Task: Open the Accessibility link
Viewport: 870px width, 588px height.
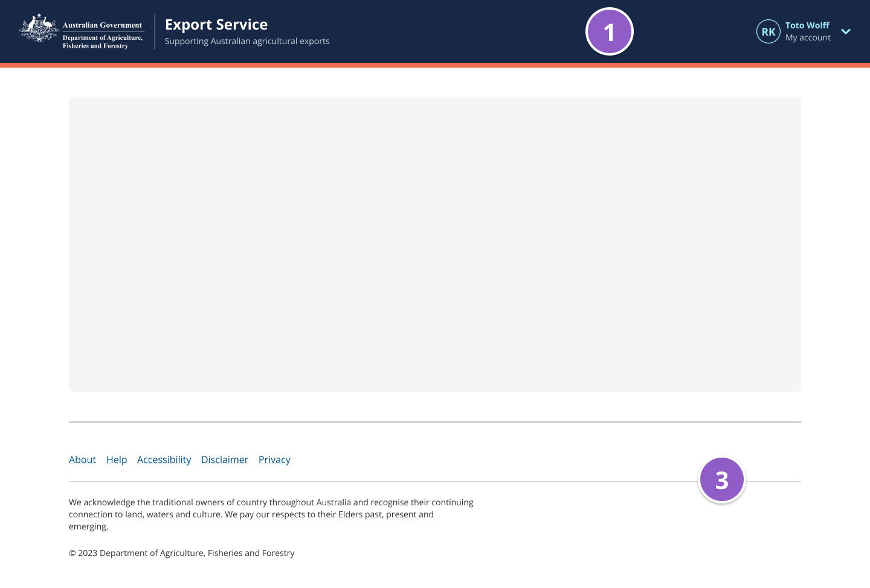Action: (x=164, y=459)
